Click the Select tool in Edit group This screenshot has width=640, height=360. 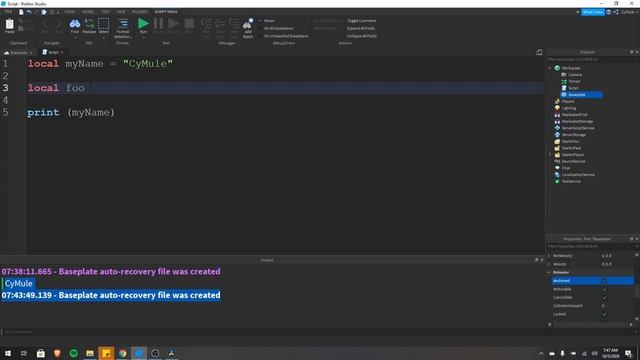104,26
